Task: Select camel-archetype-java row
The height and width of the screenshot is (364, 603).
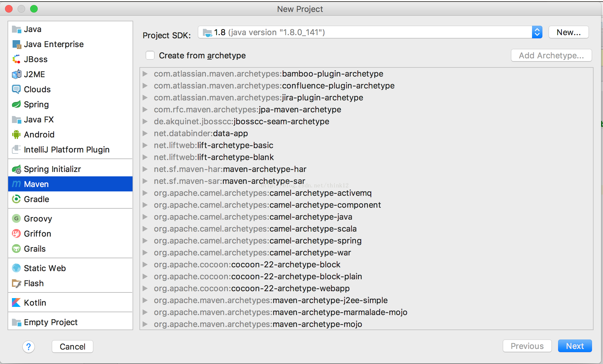Action: point(366,217)
